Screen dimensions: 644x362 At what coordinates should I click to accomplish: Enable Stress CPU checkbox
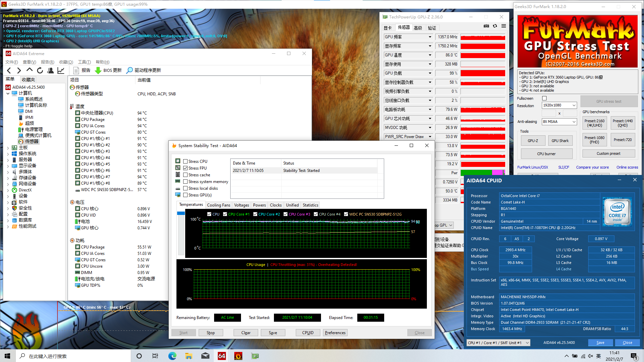click(x=185, y=162)
